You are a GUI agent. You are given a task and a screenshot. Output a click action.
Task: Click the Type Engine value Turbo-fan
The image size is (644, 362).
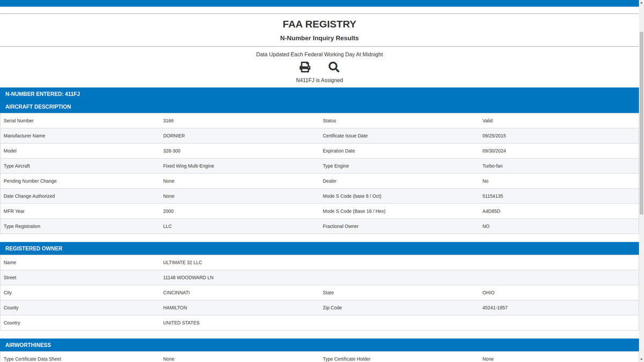pyautogui.click(x=493, y=166)
